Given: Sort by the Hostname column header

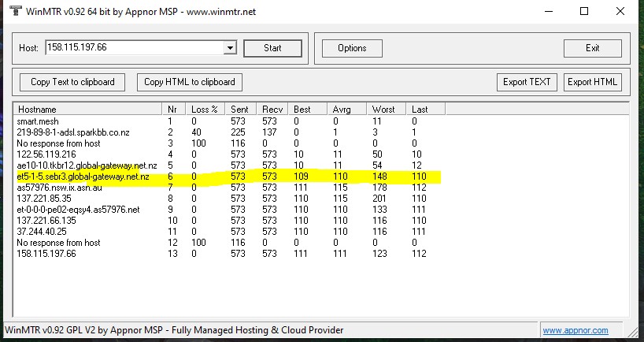Looking at the screenshot, I should click(x=88, y=110).
